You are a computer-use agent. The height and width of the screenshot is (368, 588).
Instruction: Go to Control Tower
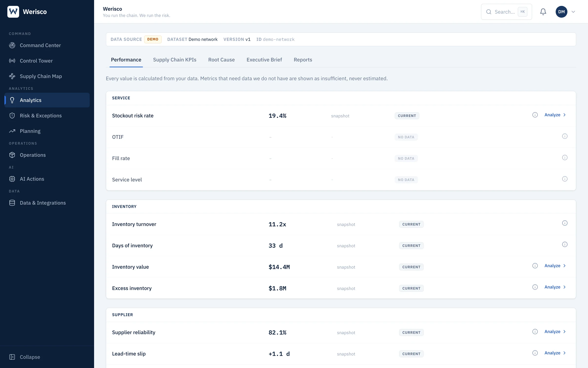[x=47, y=61]
